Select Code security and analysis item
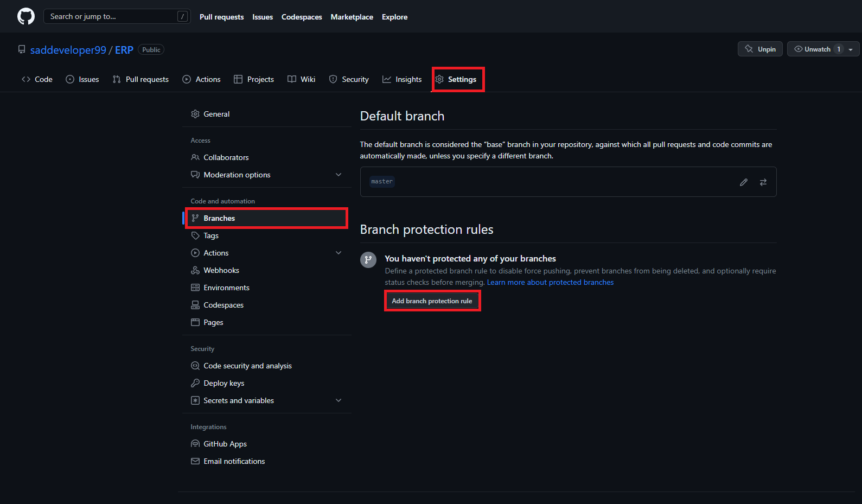The image size is (862, 504). tap(267, 366)
